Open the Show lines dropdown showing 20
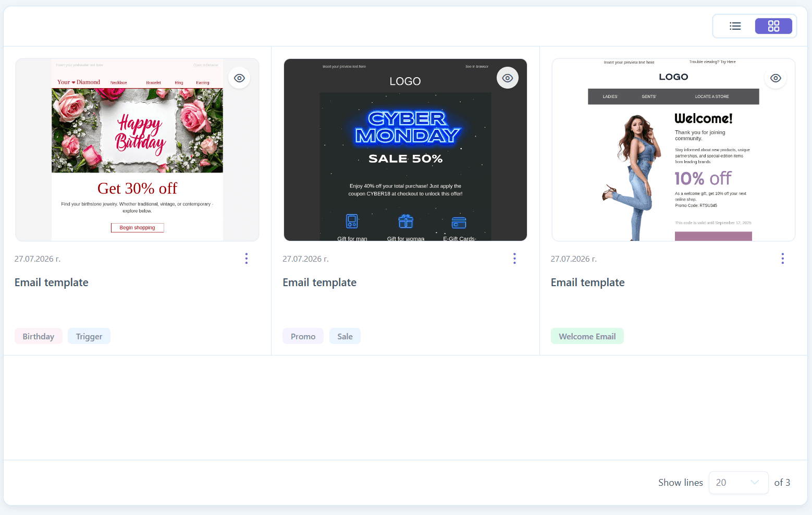 pos(739,483)
